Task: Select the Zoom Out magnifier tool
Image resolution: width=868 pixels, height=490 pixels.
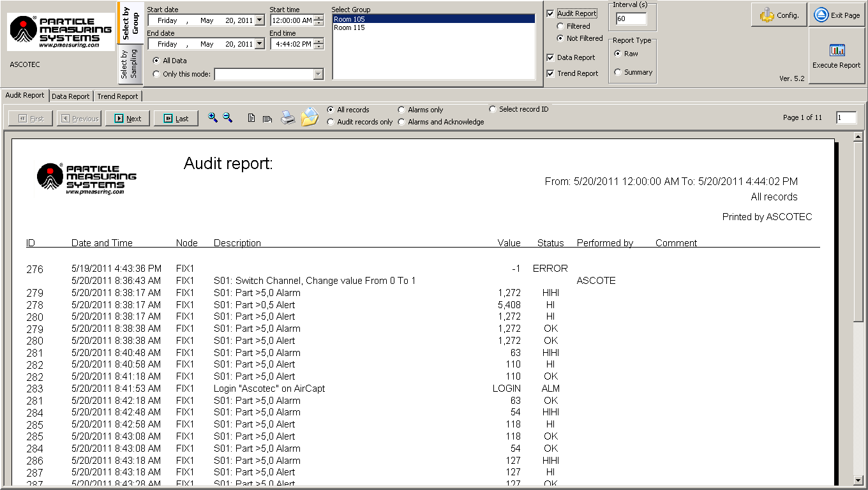Action: (228, 117)
